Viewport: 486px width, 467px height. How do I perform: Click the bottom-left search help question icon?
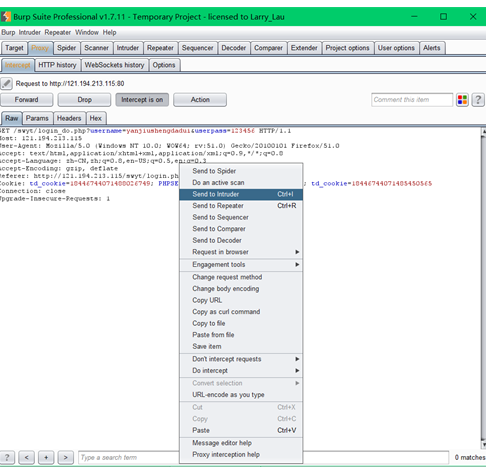click(7, 457)
